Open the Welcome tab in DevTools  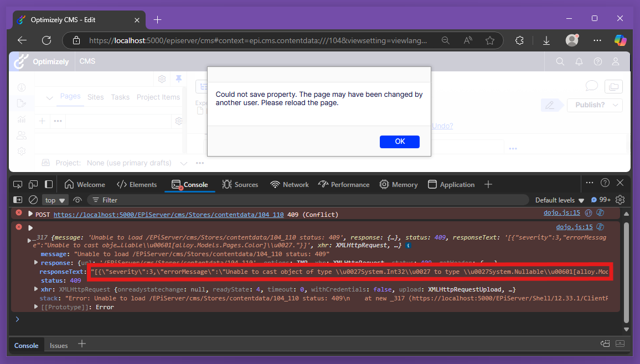tap(85, 185)
